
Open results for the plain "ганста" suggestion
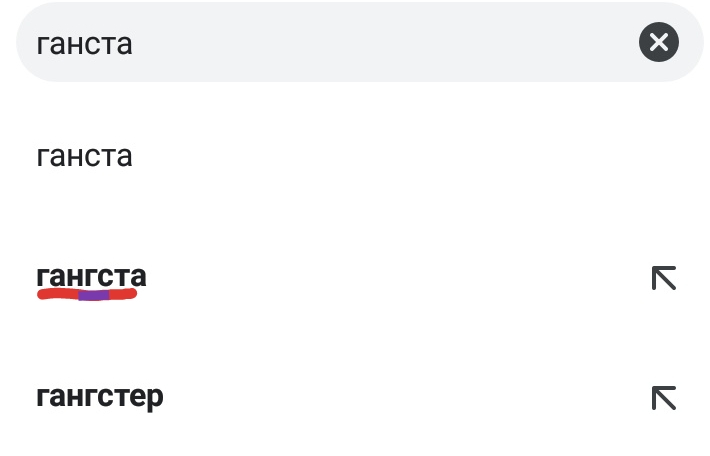pyautogui.click(x=84, y=156)
